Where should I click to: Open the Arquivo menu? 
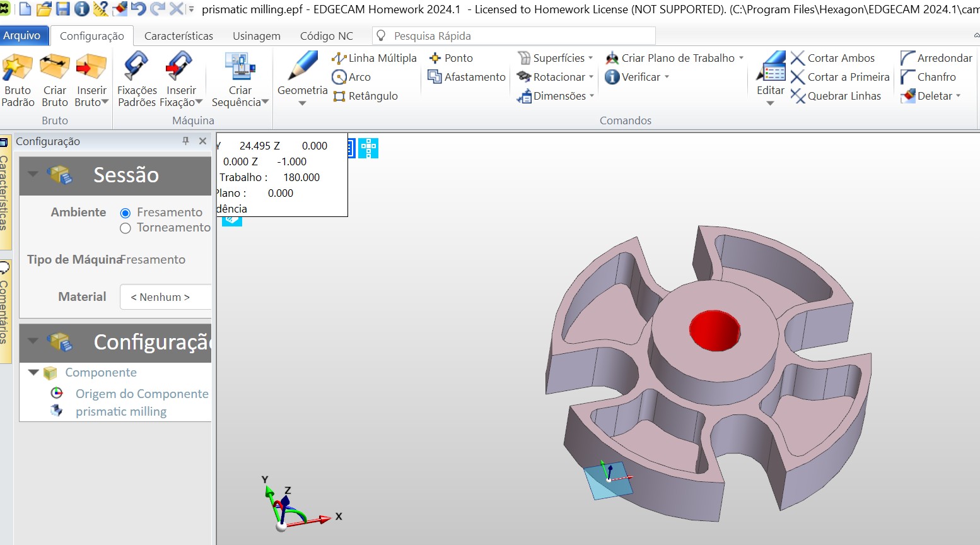tap(22, 36)
